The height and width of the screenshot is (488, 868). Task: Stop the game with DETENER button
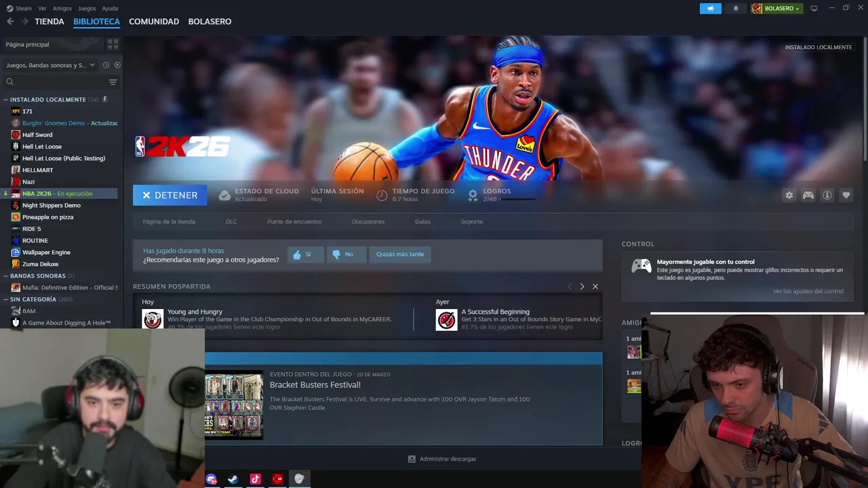(x=170, y=195)
